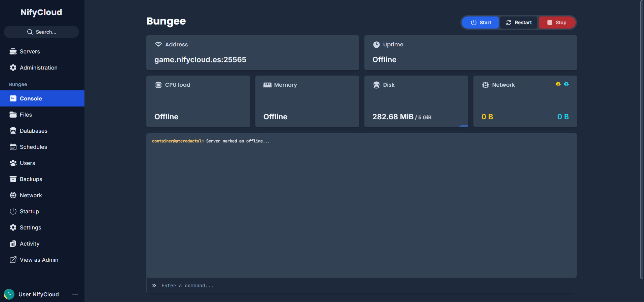Open the Schedules calendar icon
This screenshot has width=644, height=302.
13,147
